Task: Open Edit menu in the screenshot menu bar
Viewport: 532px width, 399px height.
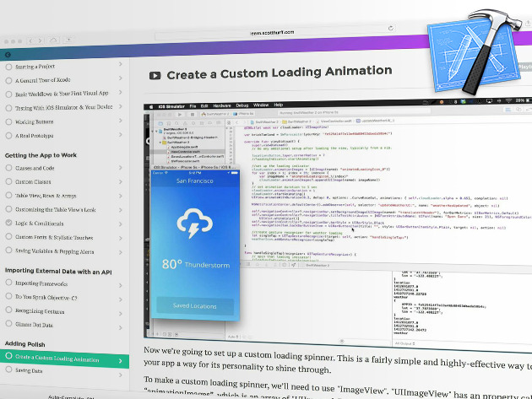Action: (204, 106)
